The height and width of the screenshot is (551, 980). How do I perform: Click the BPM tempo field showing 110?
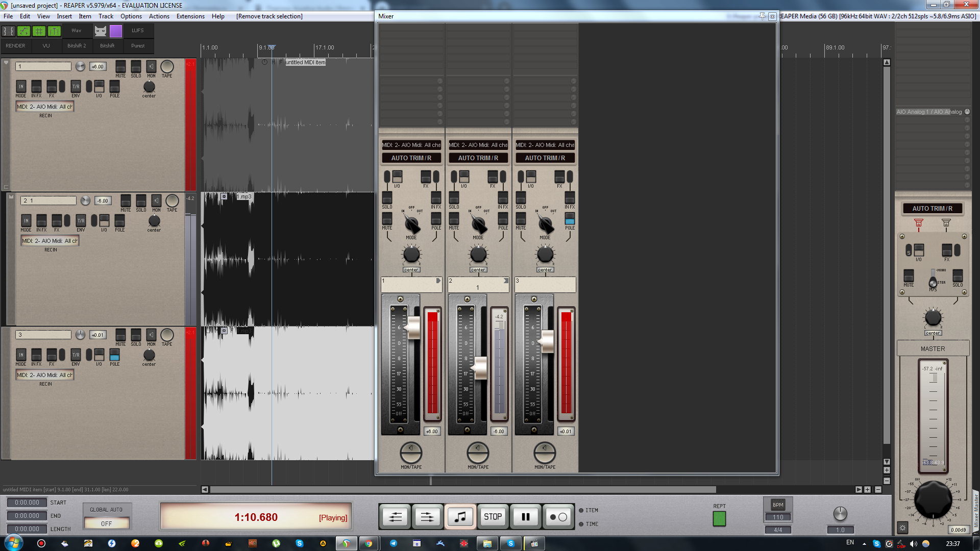pos(778,517)
